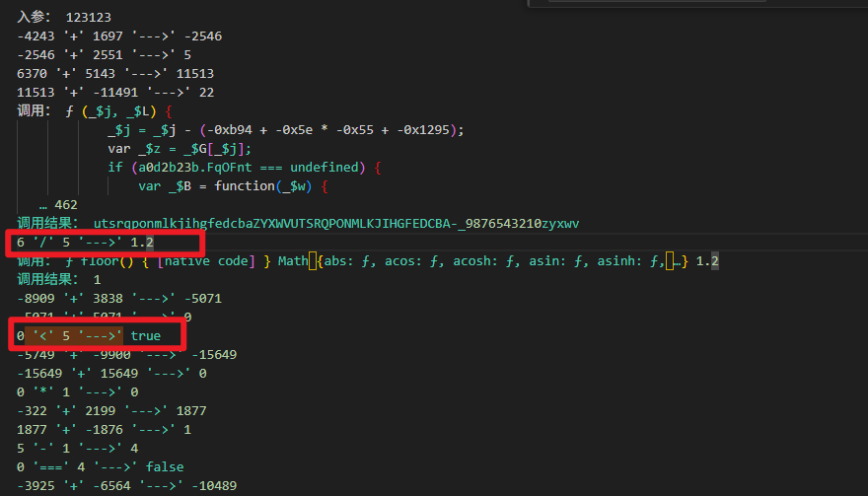Select the '-322 + 2199' log line
The height and width of the screenshot is (496, 868).
pos(110,411)
